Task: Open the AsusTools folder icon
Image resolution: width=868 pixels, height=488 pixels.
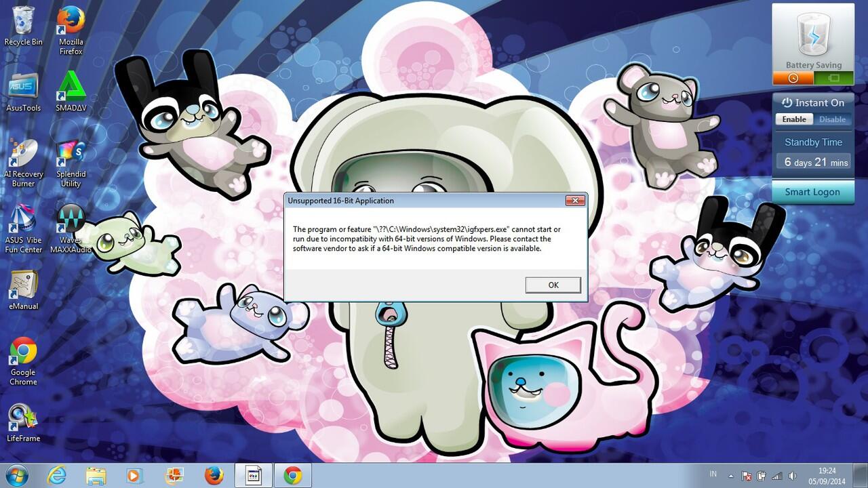Action: (23, 91)
